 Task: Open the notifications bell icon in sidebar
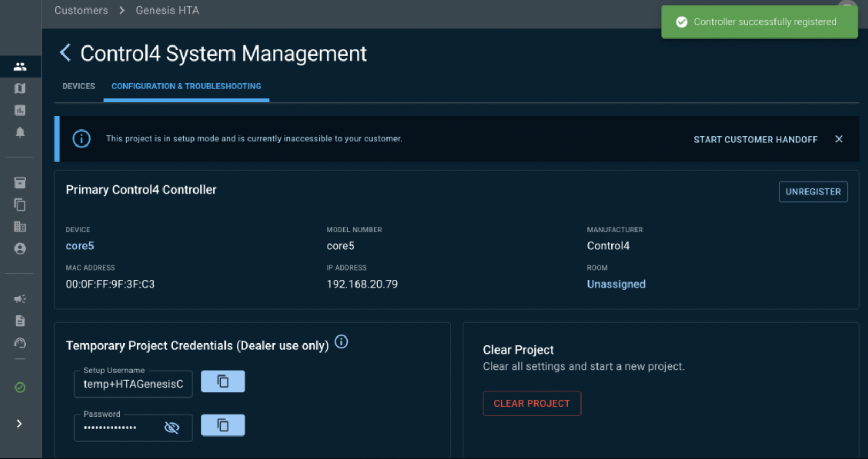[x=20, y=132]
